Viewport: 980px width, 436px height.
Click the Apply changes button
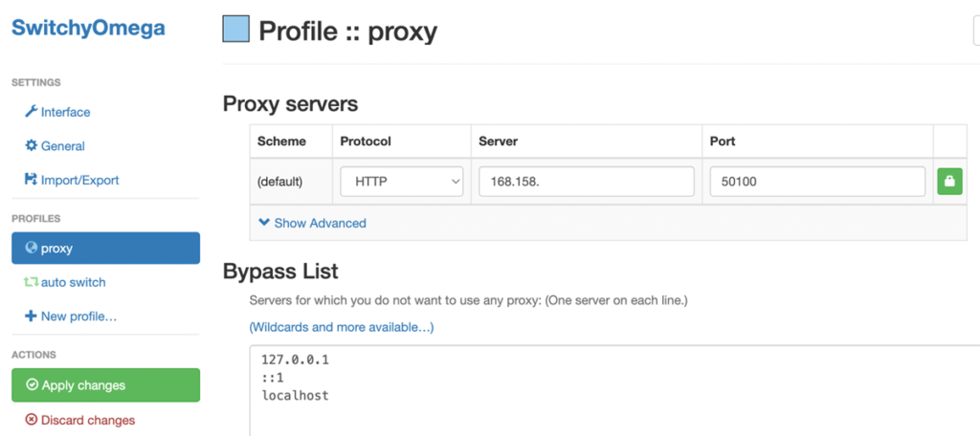pyautogui.click(x=105, y=384)
